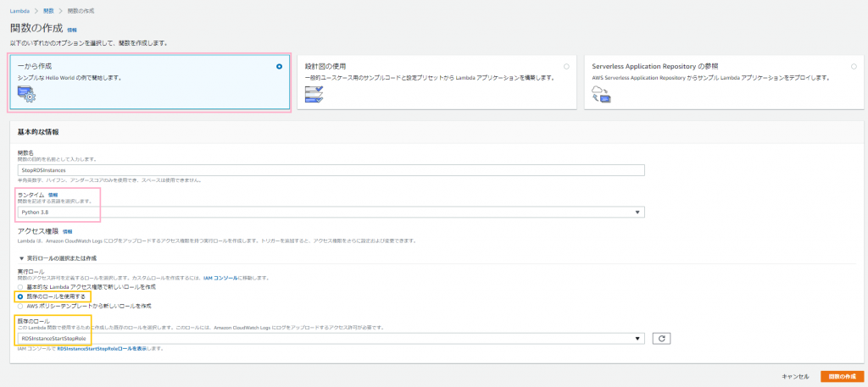The width and height of the screenshot is (868, 387).
Task: Open the ランタイム 情報 link
Action: coord(53,195)
